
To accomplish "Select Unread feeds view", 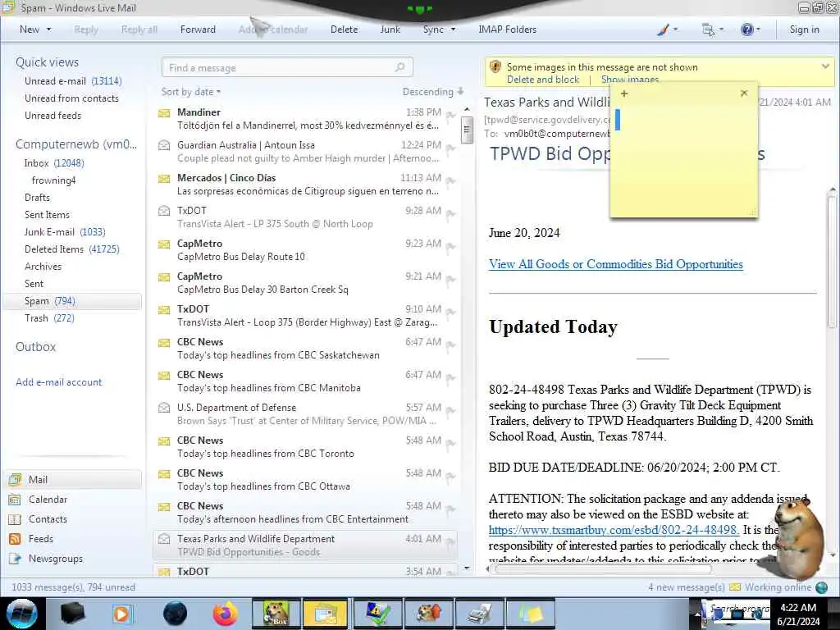I will coord(52,115).
